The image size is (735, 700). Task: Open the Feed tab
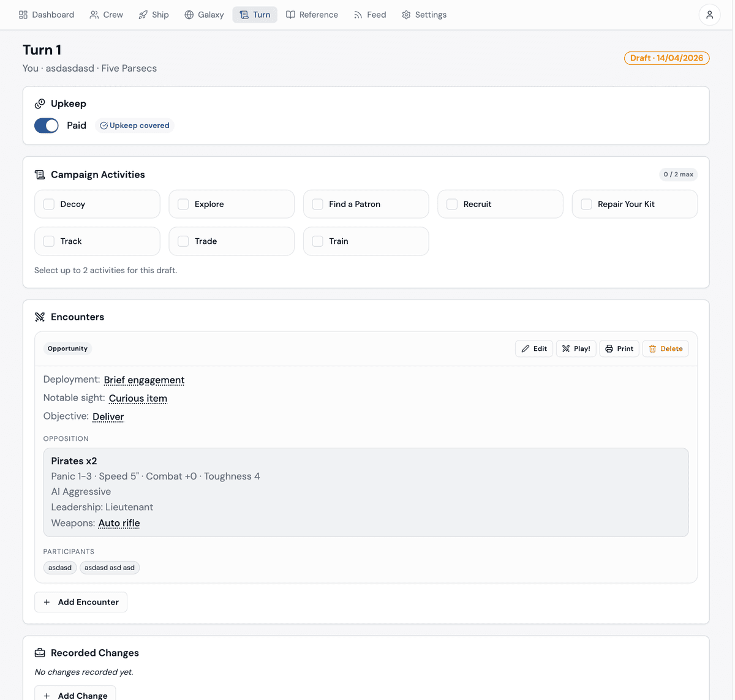point(370,15)
